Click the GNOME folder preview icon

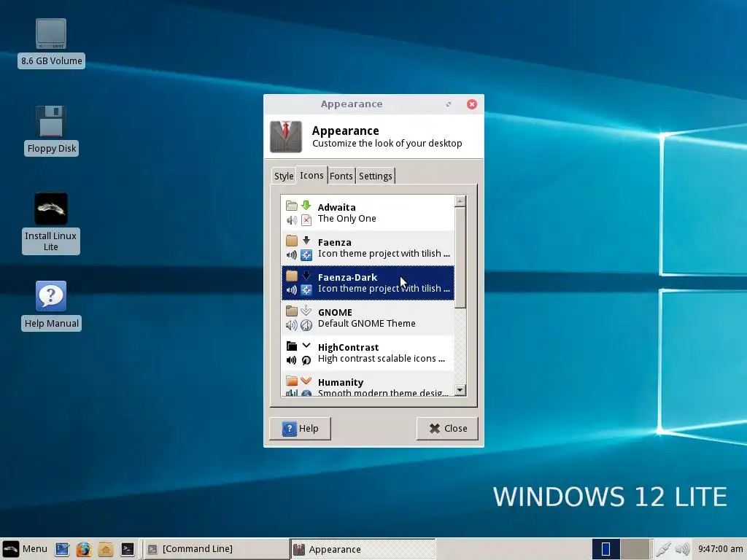[292, 311]
